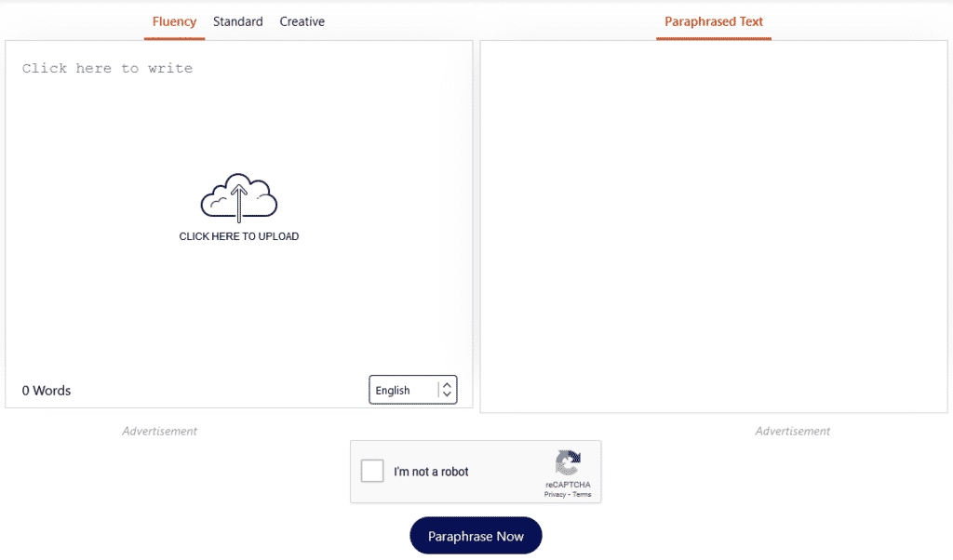Select the Standard mode tab
Image resolution: width=953 pixels, height=560 pixels.
click(x=237, y=21)
